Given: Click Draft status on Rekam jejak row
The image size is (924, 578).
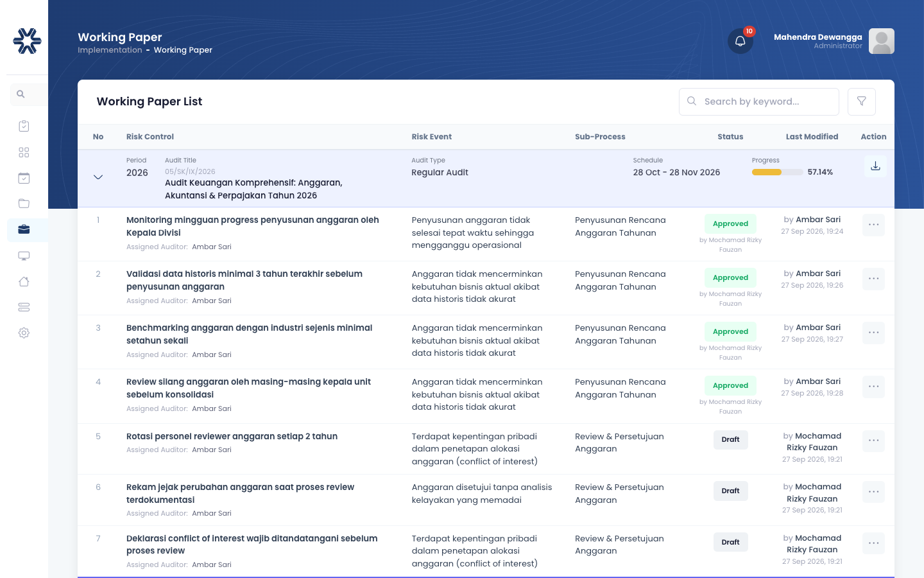Looking at the screenshot, I should (x=730, y=491).
